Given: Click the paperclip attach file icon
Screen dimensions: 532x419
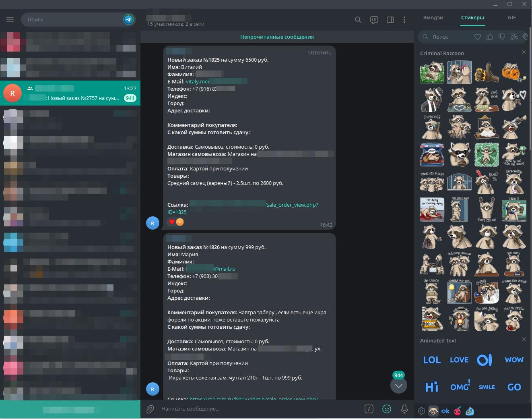Looking at the screenshot, I should 150,409.
